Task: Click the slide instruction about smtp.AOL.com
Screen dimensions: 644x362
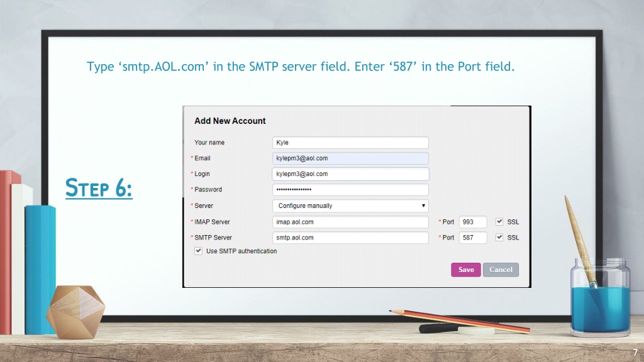Action: pyautogui.click(x=301, y=67)
